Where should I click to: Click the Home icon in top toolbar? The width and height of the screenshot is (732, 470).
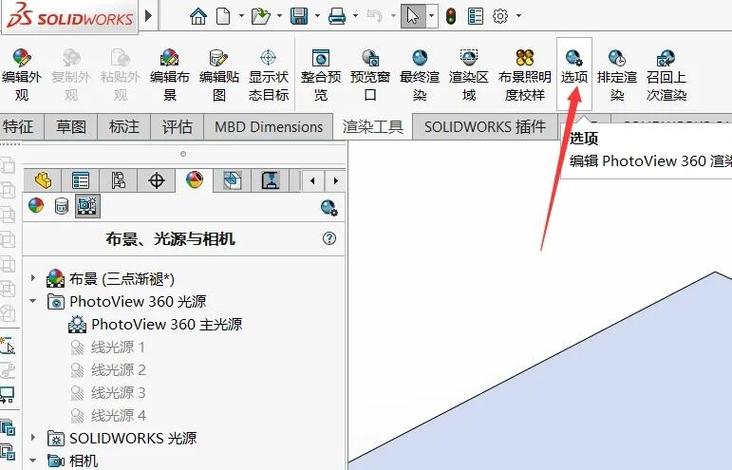[198, 16]
